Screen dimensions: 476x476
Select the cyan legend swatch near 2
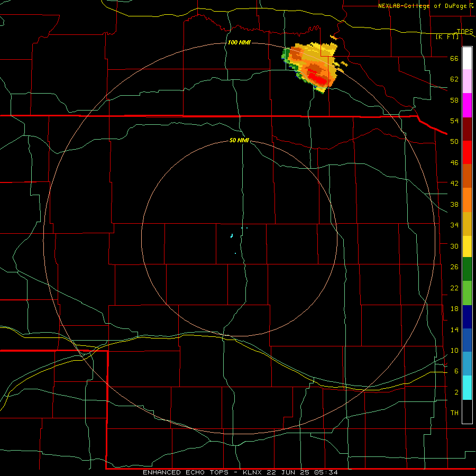coord(467,388)
